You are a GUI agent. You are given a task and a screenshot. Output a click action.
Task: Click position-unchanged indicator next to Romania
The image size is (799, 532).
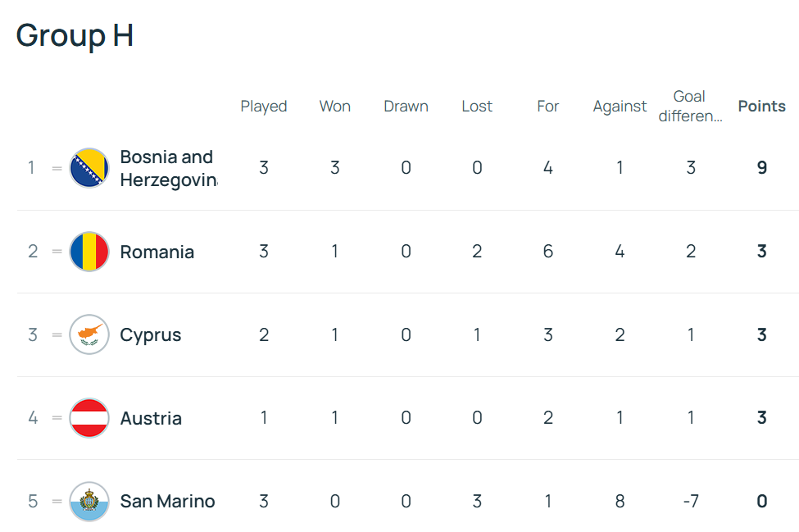click(57, 251)
